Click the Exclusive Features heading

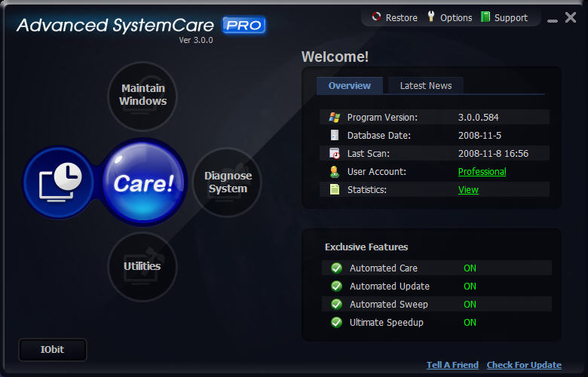pyautogui.click(x=366, y=247)
